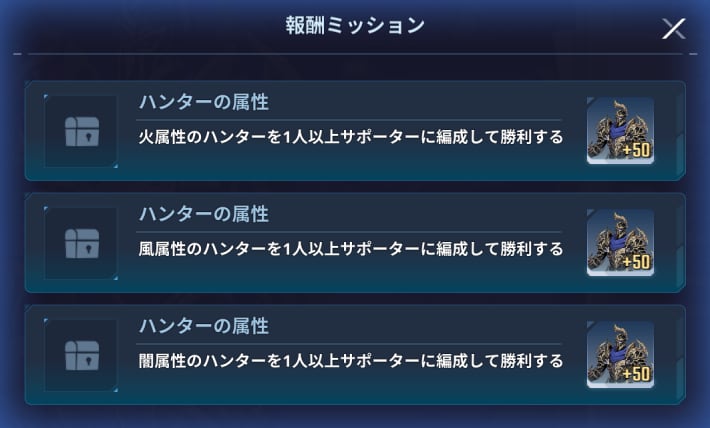Tap locked chest icon for 火属性 mission
Screen dimensions: 710x428
(x=81, y=131)
